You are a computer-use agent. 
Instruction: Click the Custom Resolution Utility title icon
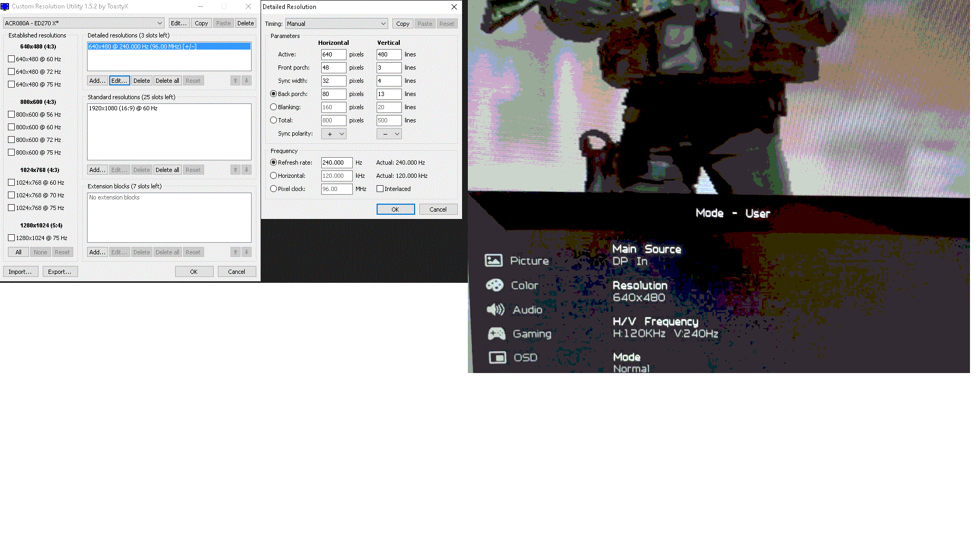click(5, 7)
